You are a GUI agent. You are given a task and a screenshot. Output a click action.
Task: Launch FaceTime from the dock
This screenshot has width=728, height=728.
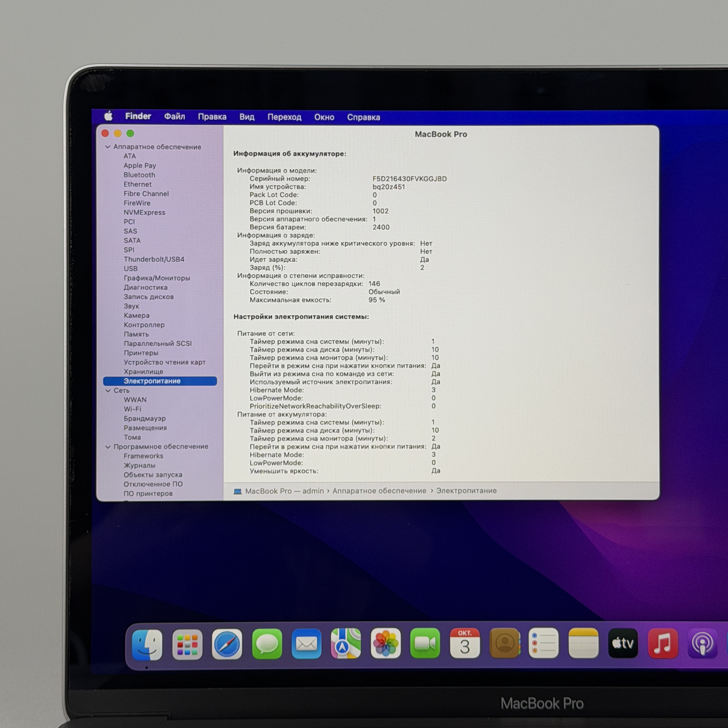[425, 643]
